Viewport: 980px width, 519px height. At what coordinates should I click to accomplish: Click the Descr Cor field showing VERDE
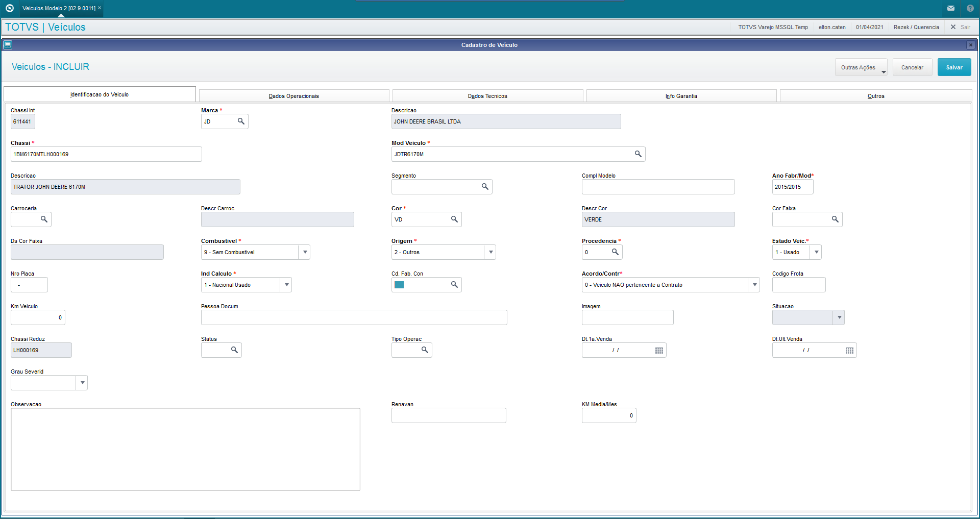658,219
